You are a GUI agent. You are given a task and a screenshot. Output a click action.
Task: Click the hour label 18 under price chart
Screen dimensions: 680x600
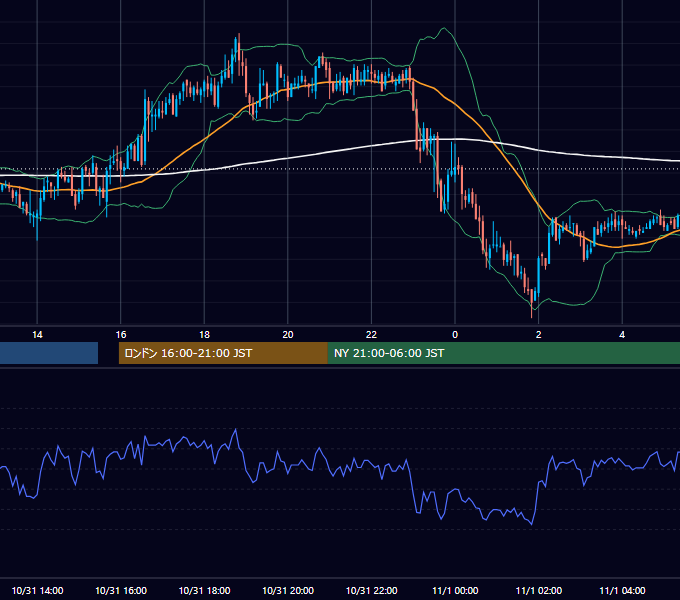coord(204,335)
